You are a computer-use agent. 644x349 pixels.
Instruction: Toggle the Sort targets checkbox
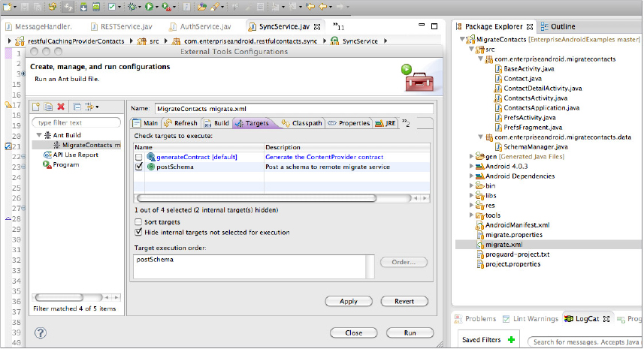pyautogui.click(x=138, y=222)
